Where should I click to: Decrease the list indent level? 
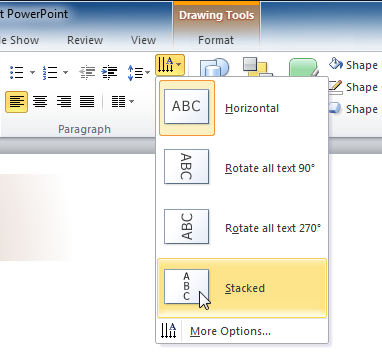click(87, 72)
